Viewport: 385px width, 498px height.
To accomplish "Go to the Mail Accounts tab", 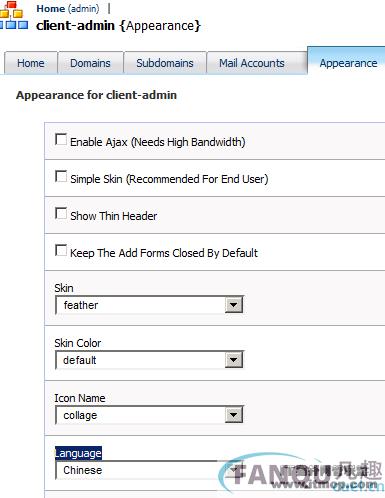I will pos(252,63).
